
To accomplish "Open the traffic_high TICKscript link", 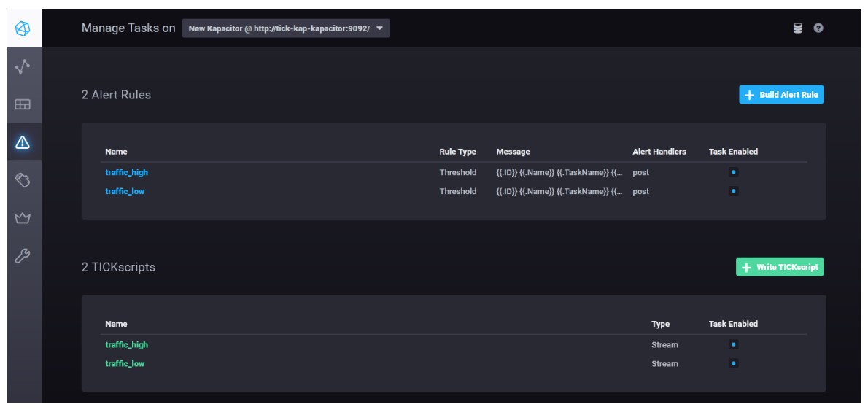I will point(127,345).
